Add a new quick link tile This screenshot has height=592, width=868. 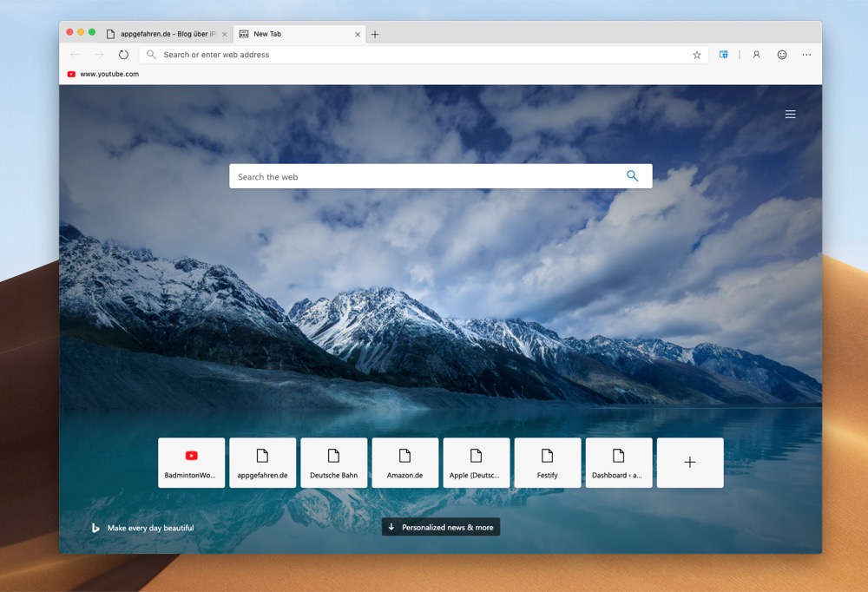(x=689, y=463)
